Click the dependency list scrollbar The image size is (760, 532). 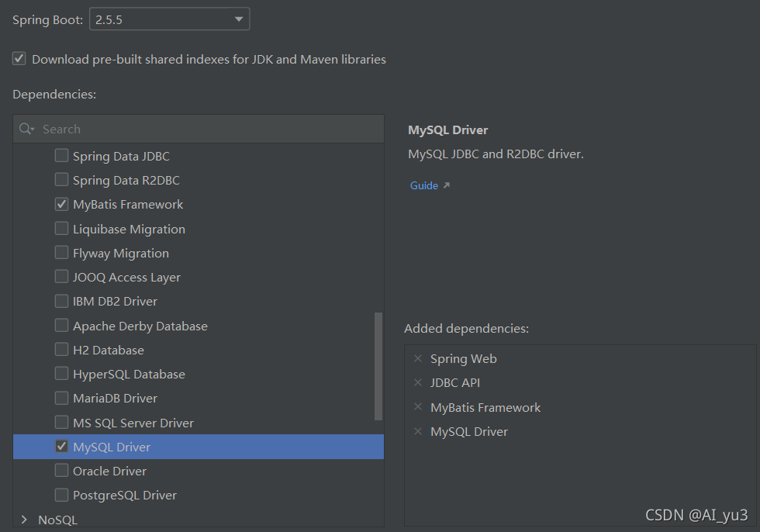point(378,366)
